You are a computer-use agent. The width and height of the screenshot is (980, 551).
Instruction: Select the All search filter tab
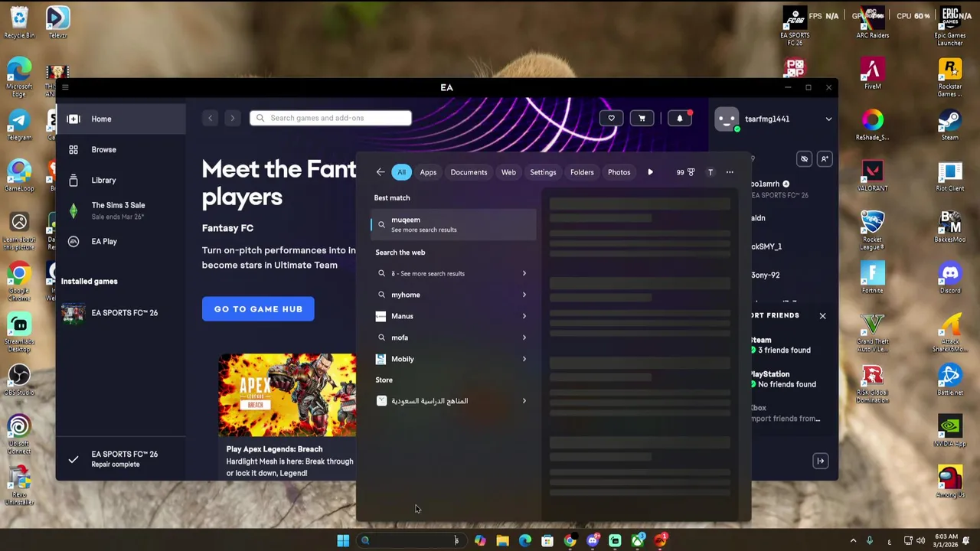[401, 172]
